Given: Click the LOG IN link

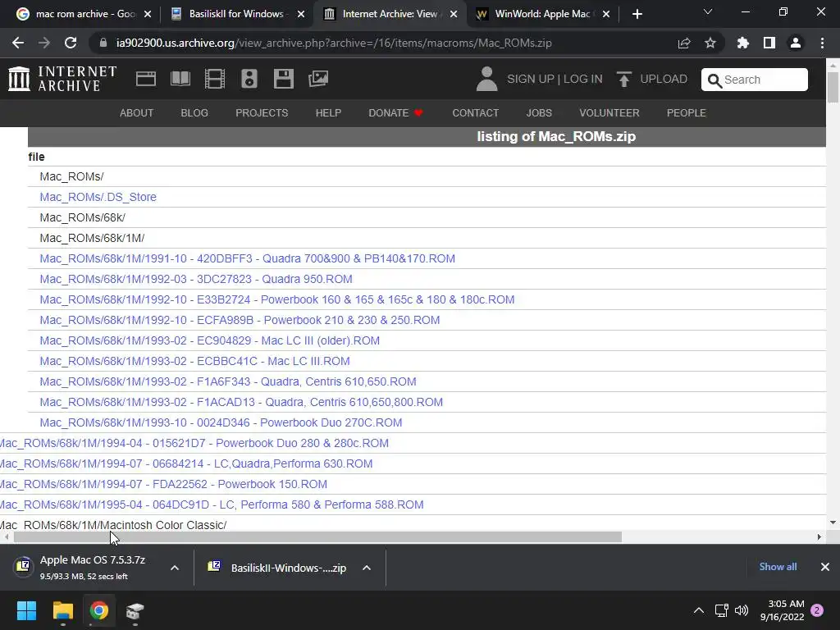Looking at the screenshot, I should pos(583,80).
